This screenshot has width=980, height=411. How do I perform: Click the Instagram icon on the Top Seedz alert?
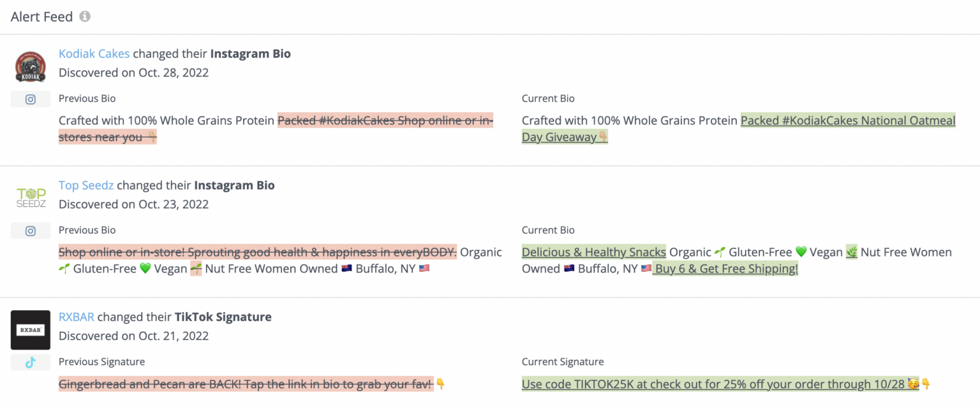click(30, 230)
